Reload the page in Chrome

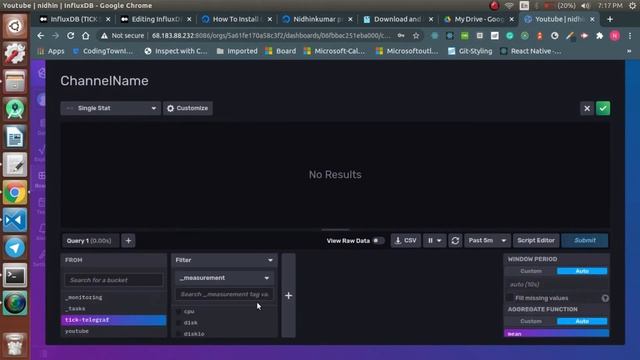click(x=71, y=36)
